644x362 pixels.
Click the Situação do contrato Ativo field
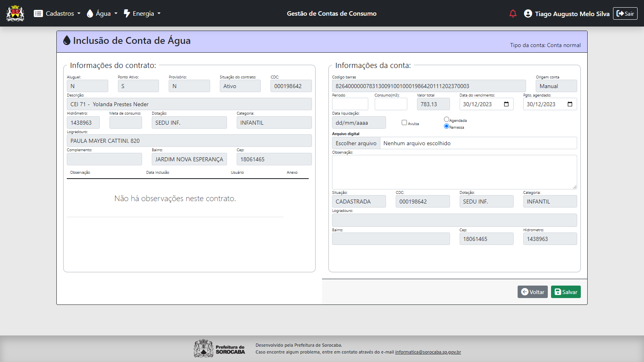(240, 86)
